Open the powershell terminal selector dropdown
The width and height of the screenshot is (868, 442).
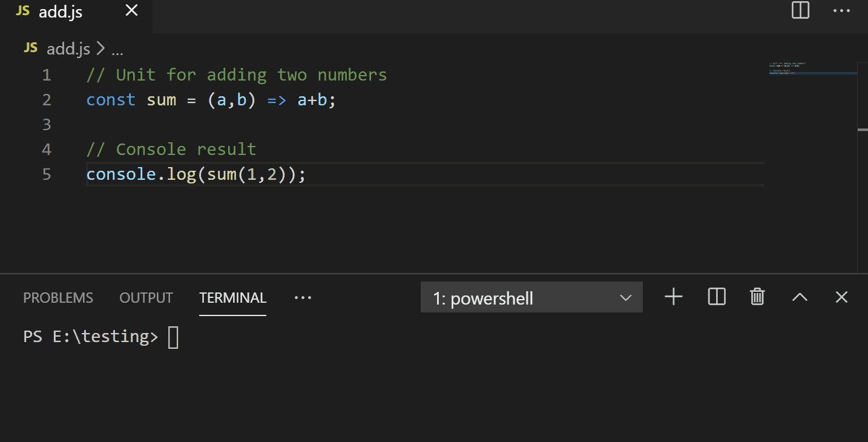pos(531,297)
